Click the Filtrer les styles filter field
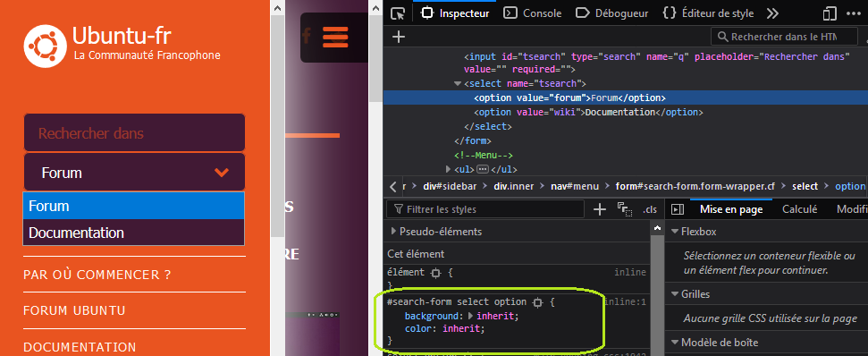 [x=485, y=209]
